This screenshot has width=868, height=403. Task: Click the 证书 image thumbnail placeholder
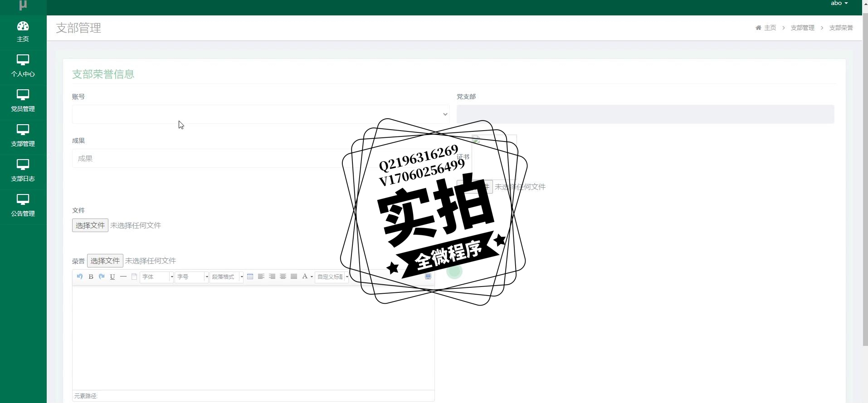[x=494, y=157]
